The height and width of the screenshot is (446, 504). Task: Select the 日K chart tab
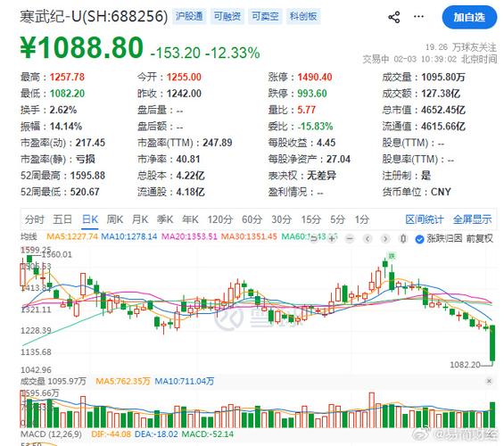click(x=90, y=219)
